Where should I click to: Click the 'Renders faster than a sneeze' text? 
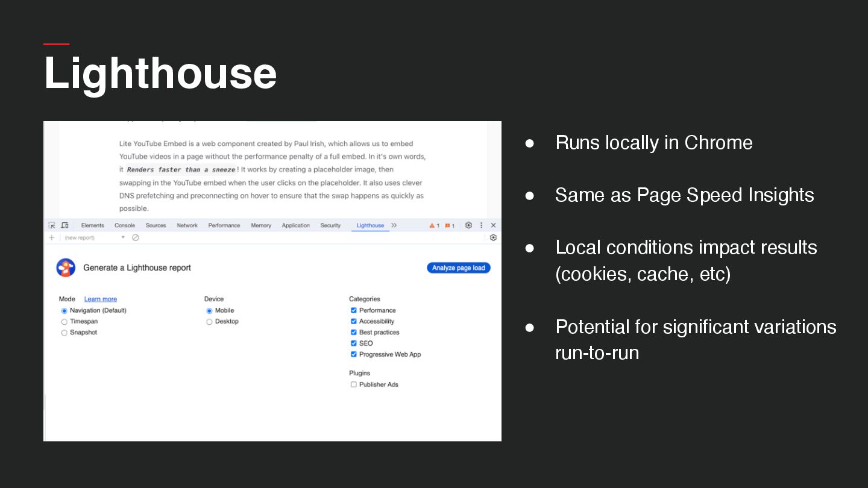181,170
